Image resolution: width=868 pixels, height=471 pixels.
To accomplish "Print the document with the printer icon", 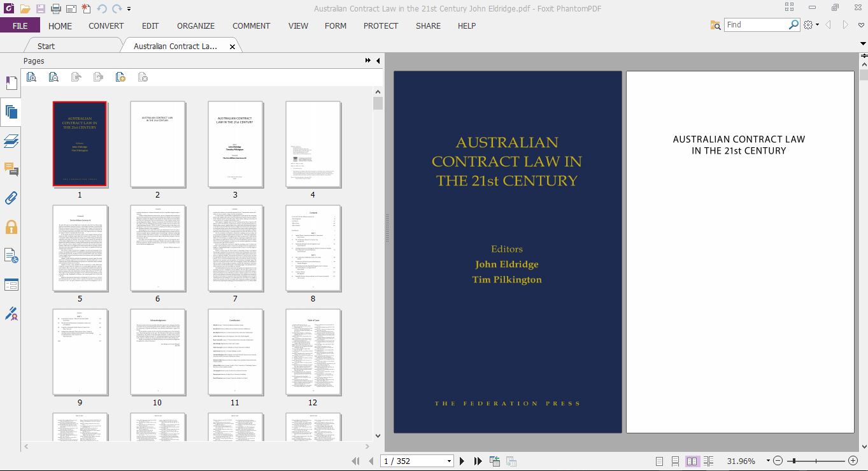I will click(x=55, y=9).
